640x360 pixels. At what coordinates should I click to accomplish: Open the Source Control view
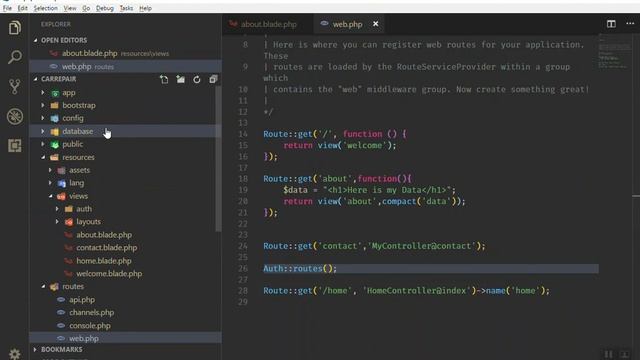pos(15,87)
